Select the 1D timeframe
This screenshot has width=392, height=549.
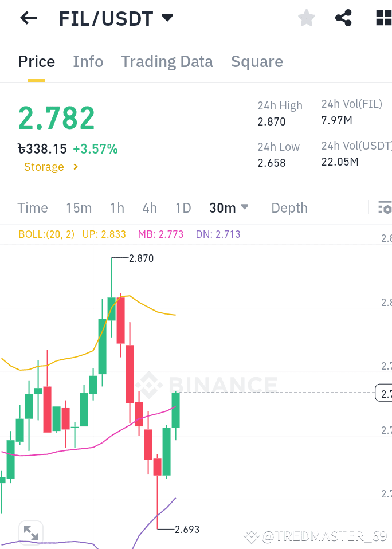coord(183,207)
